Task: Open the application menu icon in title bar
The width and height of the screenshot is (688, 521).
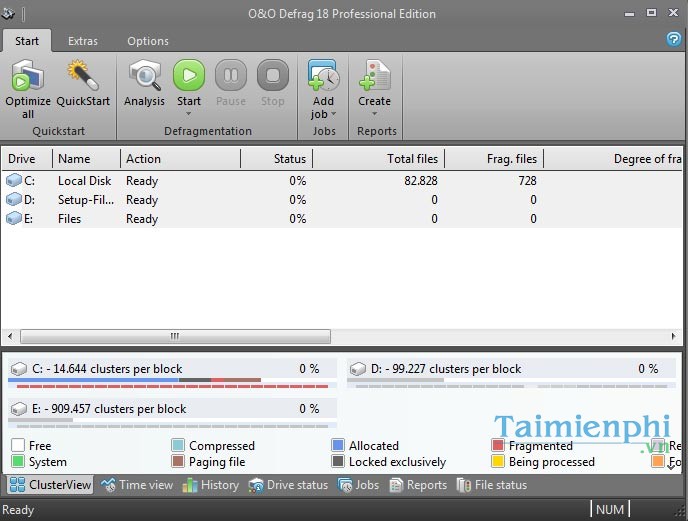Action: [7, 14]
